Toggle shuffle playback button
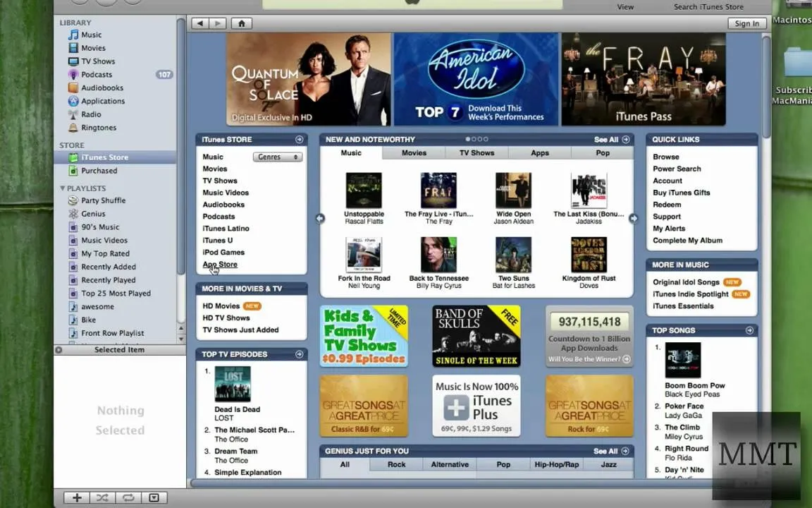The height and width of the screenshot is (508, 812). point(102,497)
